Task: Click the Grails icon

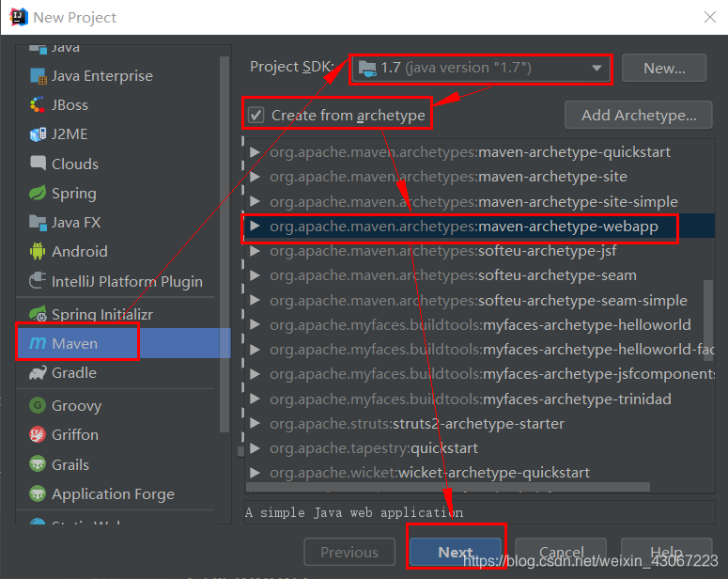Action: click(x=38, y=463)
